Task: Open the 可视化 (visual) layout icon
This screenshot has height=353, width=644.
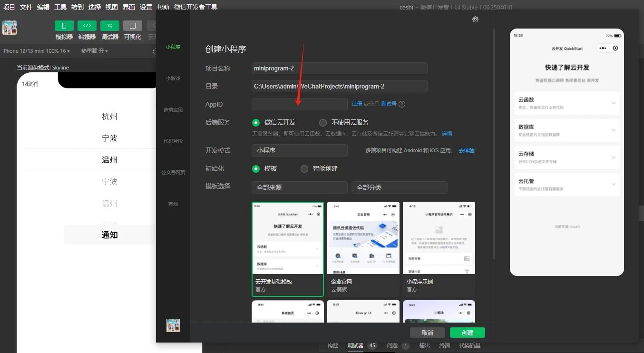Action: [x=133, y=26]
